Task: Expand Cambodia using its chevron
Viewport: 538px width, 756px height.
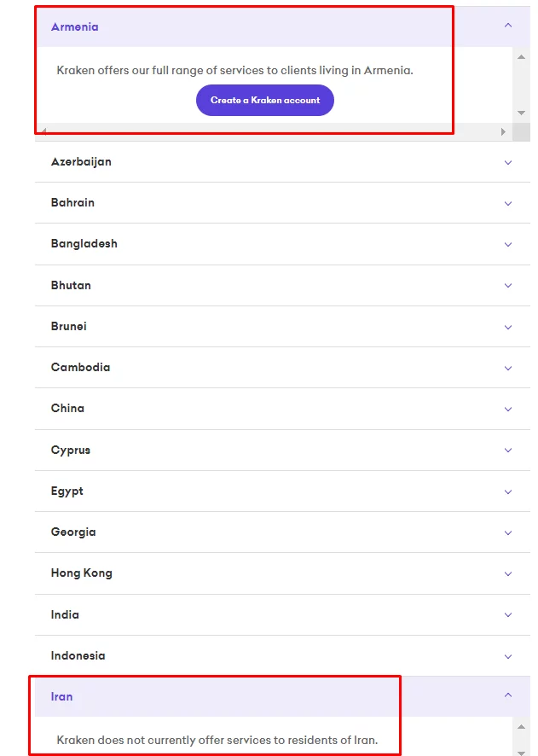Action: coord(508,368)
